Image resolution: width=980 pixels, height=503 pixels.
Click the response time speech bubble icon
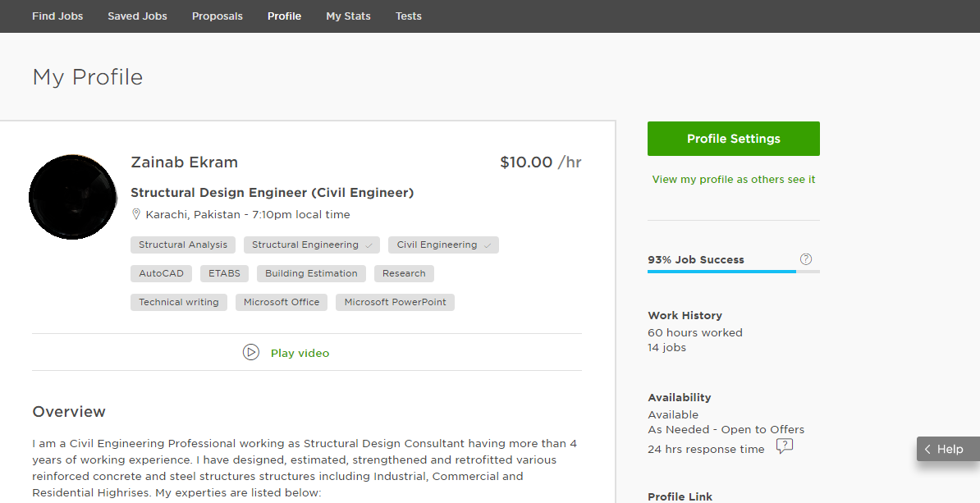pos(785,446)
